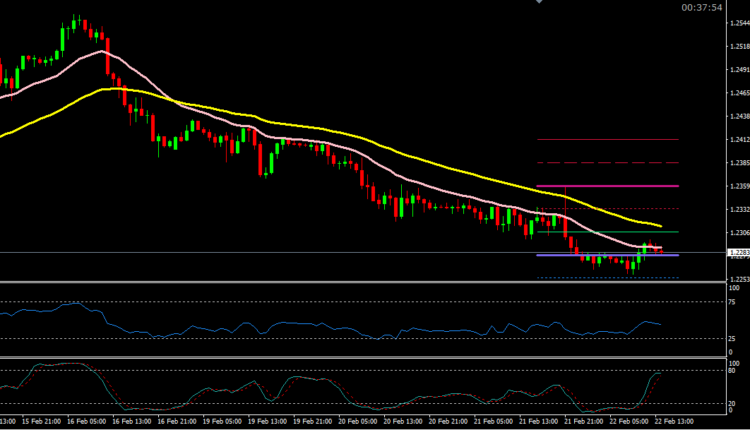Click the blue RSI indicator line
This screenshot has width=750, height=430.
pyautogui.click(x=300, y=324)
